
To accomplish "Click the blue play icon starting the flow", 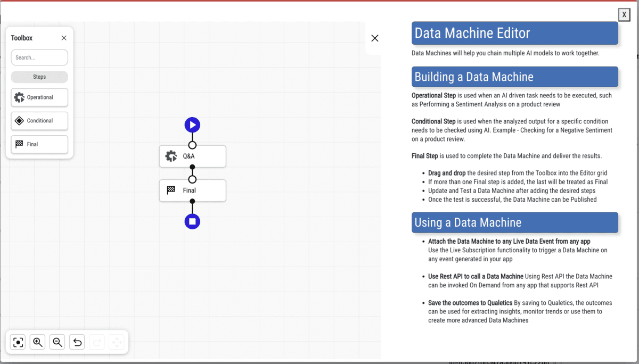I will click(192, 125).
